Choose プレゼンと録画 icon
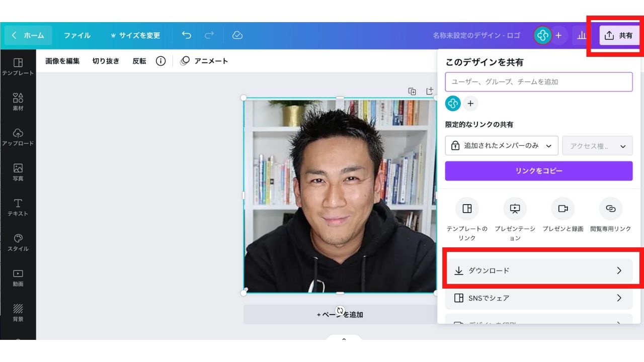This screenshot has width=644, height=362. [562, 209]
